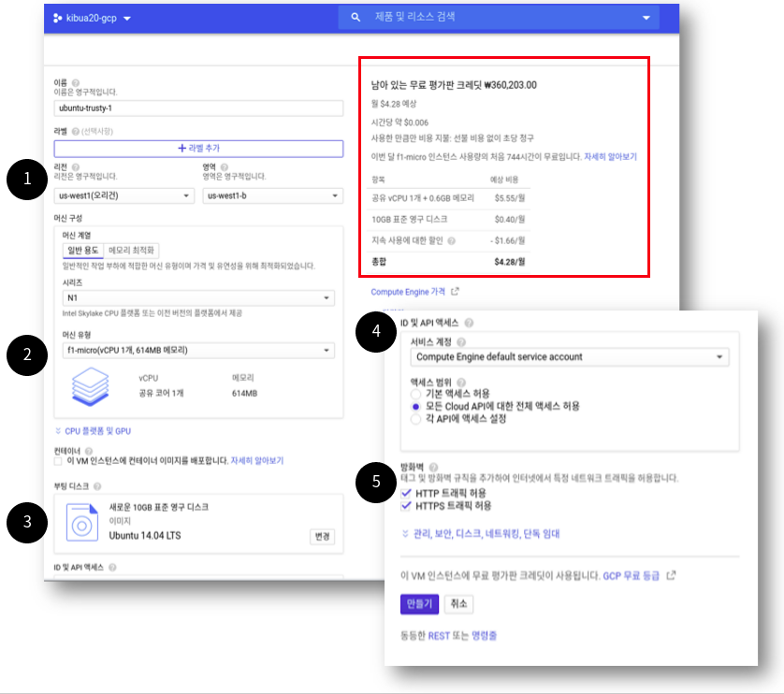Toggle HTTP 트래픽 허용 checkbox

point(406,494)
